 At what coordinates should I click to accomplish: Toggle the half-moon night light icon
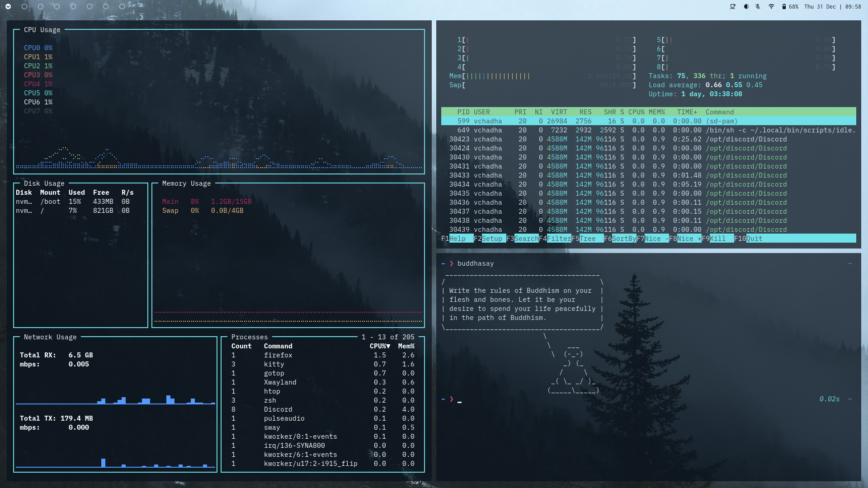point(746,6)
